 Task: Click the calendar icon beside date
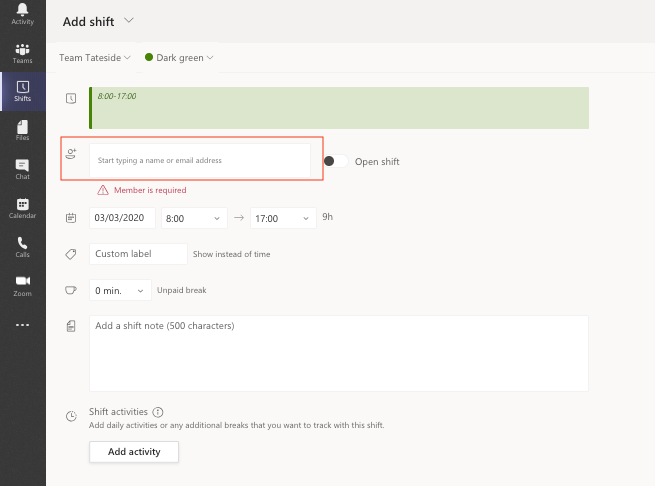[71, 218]
